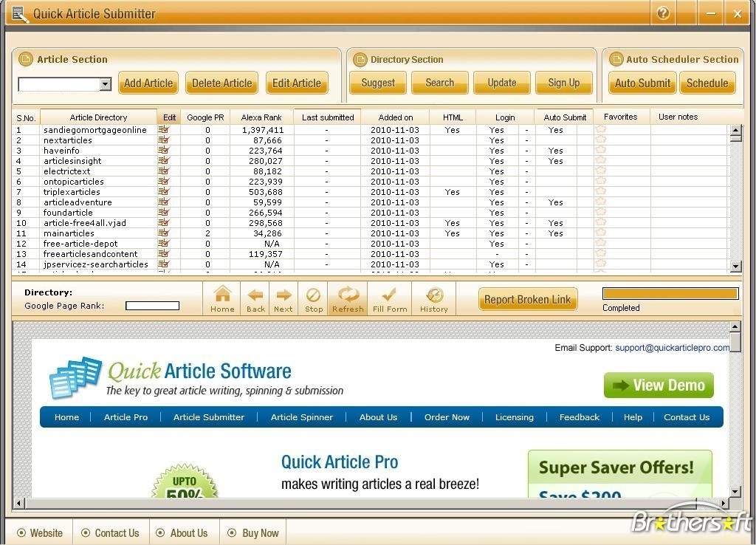Click browser pane scroll up arrow
The height and width of the screenshot is (545, 756).
click(735, 327)
